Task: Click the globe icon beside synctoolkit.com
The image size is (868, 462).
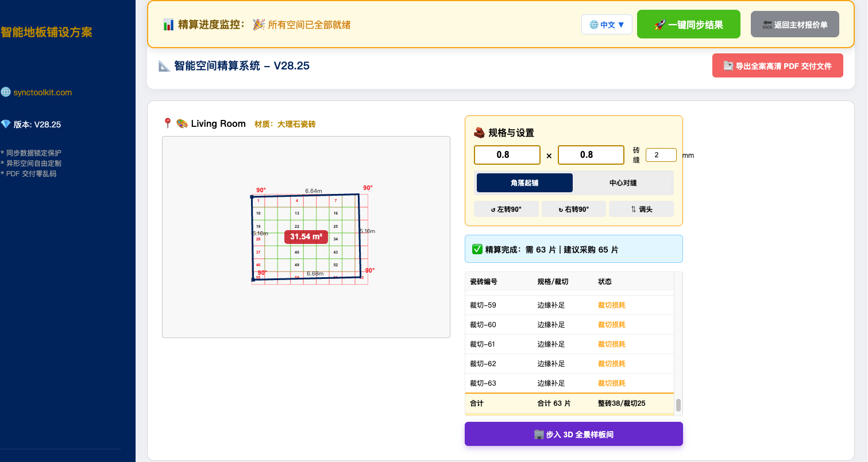Action: tap(6, 92)
